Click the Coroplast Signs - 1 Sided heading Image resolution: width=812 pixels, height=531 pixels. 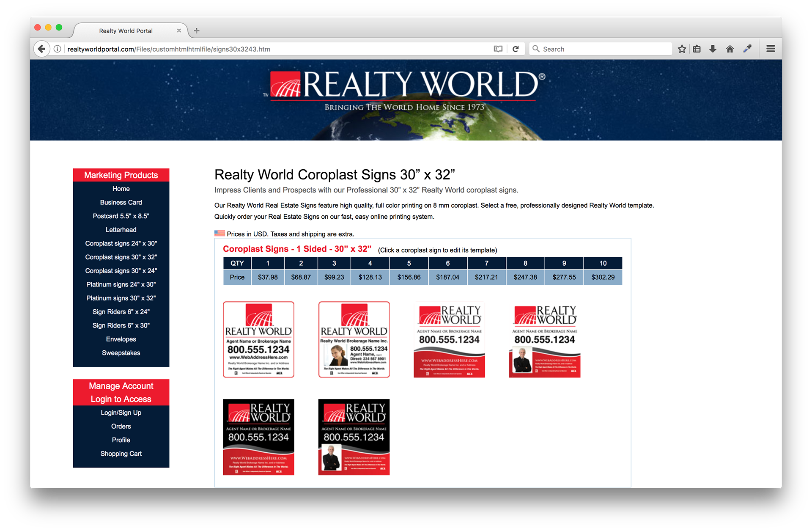tap(297, 249)
